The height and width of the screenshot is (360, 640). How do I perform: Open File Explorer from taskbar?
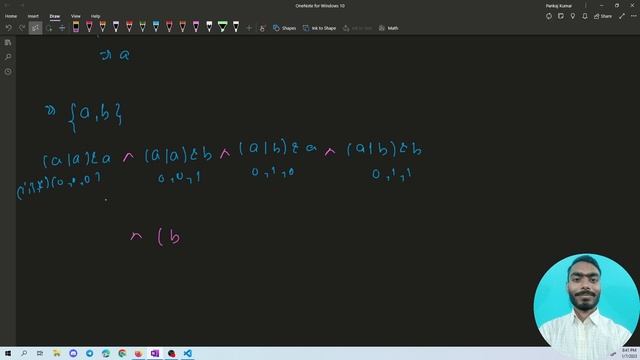click(x=56, y=353)
